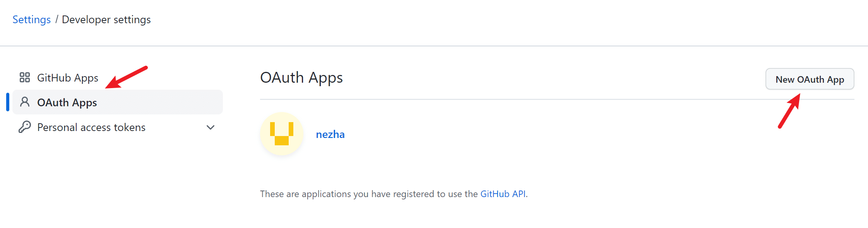Click the GitHub Apps grid icon
This screenshot has height=228, width=868.
[x=25, y=78]
